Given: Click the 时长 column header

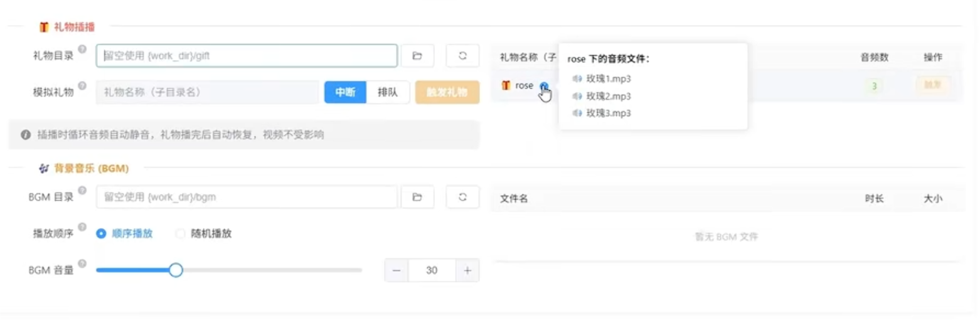Looking at the screenshot, I should pos(874,199).
